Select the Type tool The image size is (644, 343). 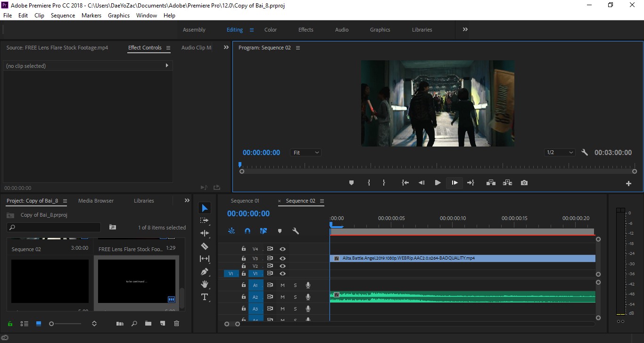point(205,297)
